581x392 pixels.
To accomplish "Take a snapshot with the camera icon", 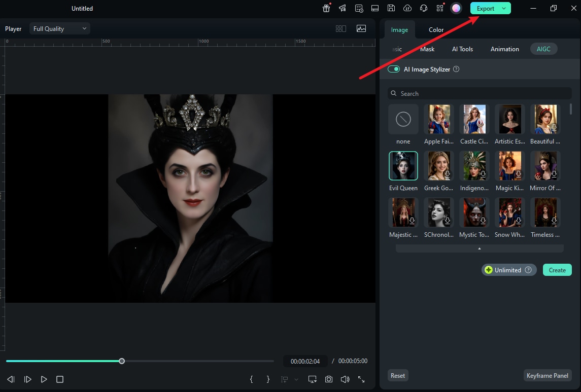I will click(x=329, y=379).
